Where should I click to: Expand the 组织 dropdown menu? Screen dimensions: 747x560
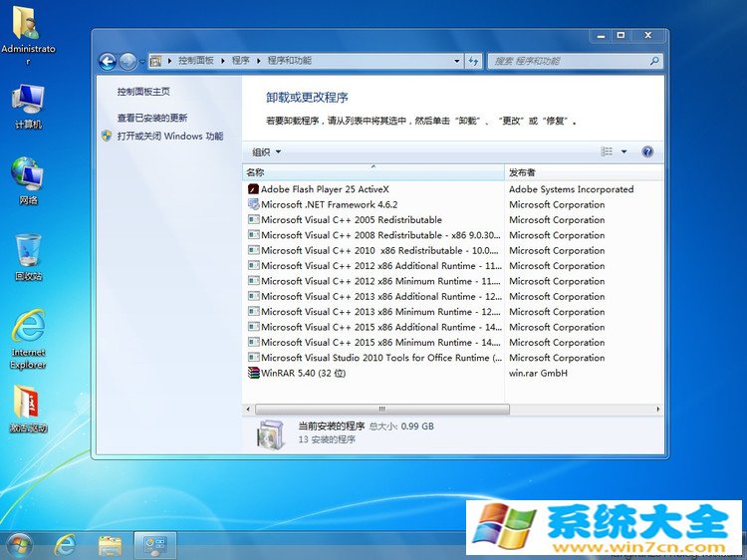(266, 152)
